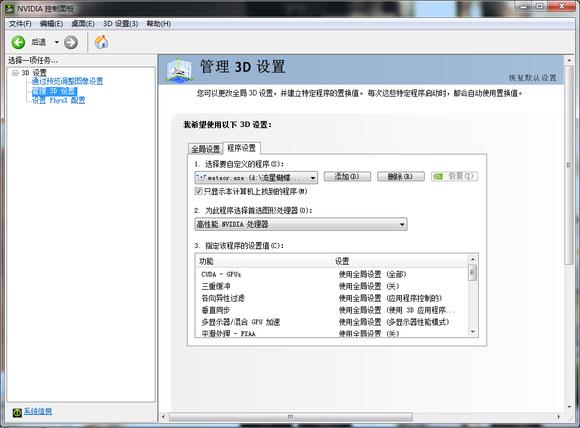Click the NVIDIA Control Panel title icon
Image resolution: width=580 pixels, height=428 pixels.
(9, 8)
